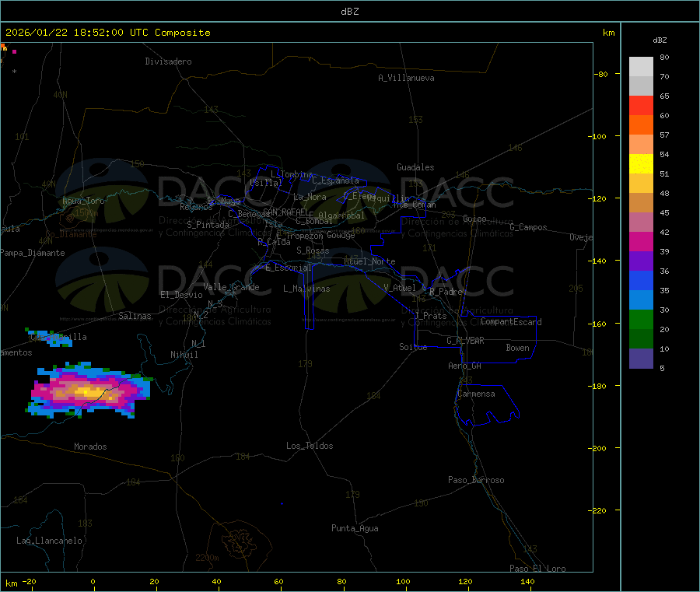Click the 'L_Malvinas' map label

pos(306,289)
